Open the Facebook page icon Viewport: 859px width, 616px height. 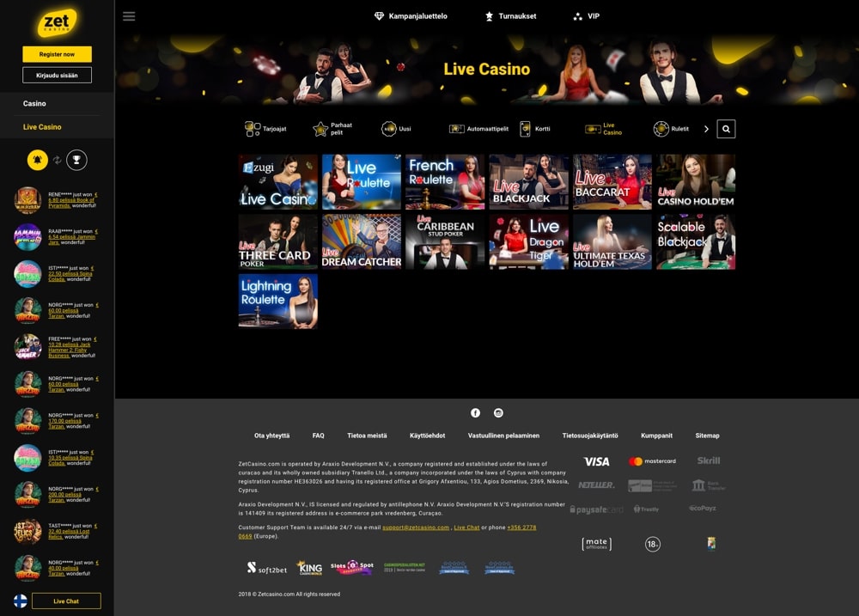point(476,412)
